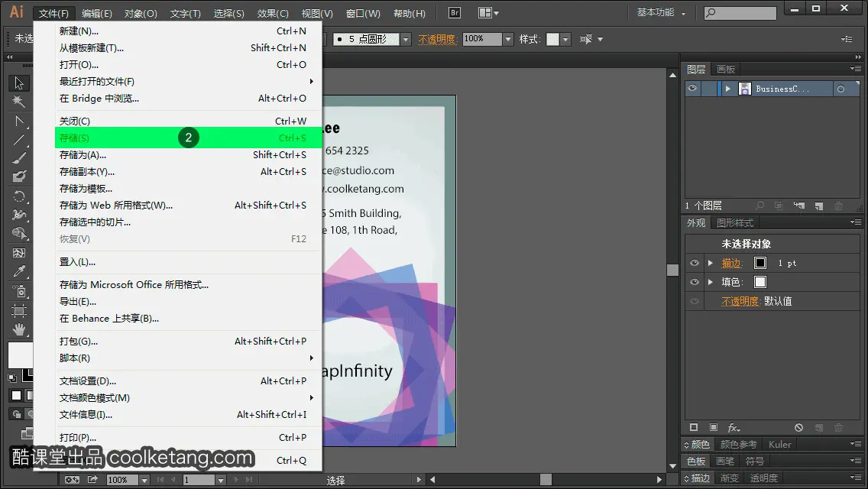Expand the 描边 stroke attribute triangle
Screen dimensions: 868x489
click(711, 263)
